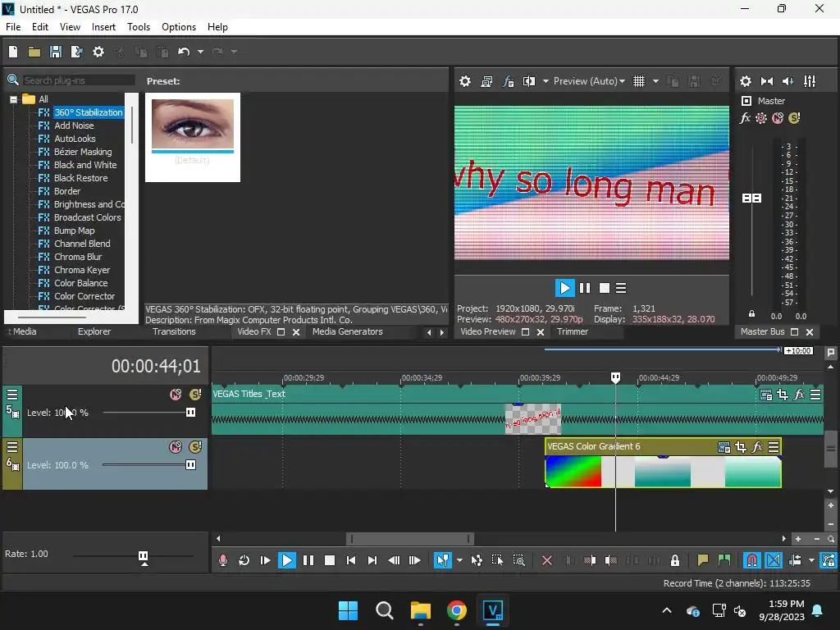The height and width of the screenshot is (630, 840).
Task: Open Event FX on VEGAS Color Gradient 6
Action: point(757,447)
